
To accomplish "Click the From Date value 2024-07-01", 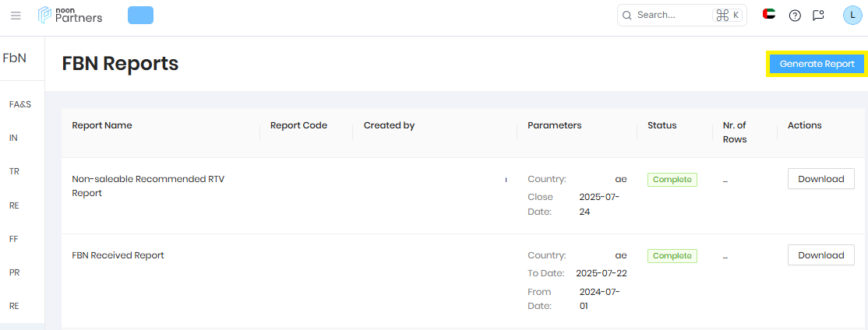I will click(x=599, y=299).
